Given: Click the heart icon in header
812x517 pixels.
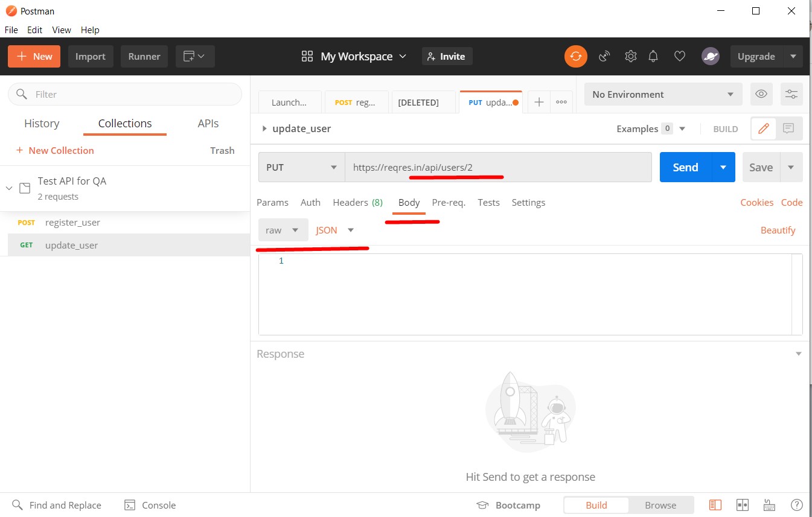Looking at the screenshot, I should point(680,56).
